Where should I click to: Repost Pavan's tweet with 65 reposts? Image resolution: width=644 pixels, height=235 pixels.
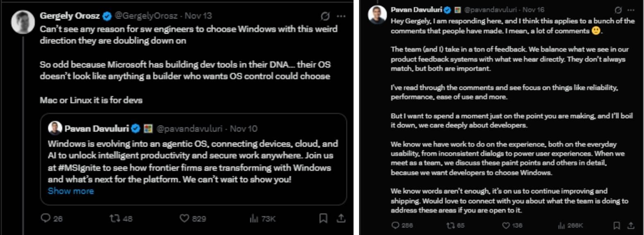click(450, 225)
